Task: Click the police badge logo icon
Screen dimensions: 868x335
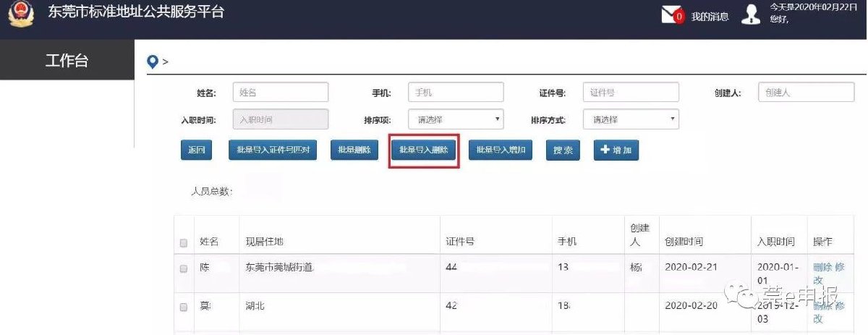Action: click(x=21, y=14)
